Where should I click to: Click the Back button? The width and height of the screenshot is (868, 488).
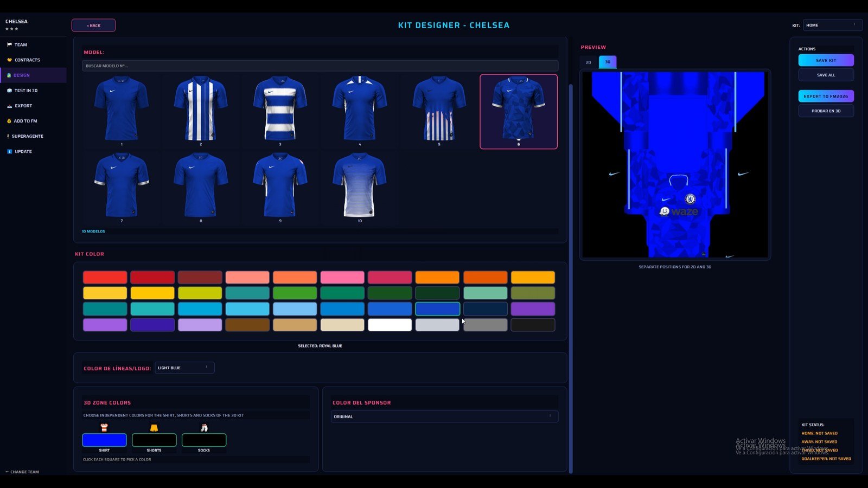93,25
